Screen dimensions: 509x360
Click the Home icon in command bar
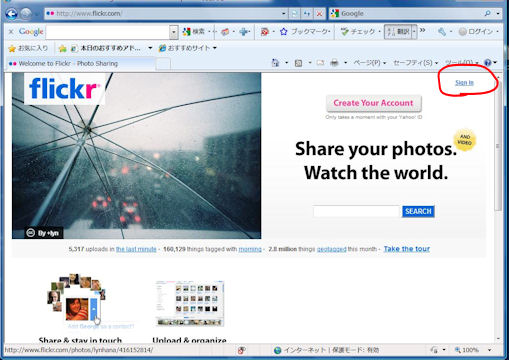[275, 63]
